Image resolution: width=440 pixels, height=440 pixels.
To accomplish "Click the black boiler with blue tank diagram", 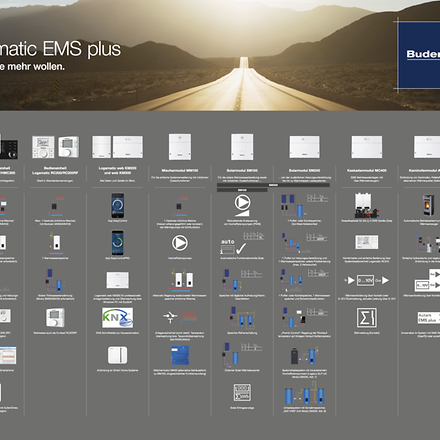I will tap(304, 356).
